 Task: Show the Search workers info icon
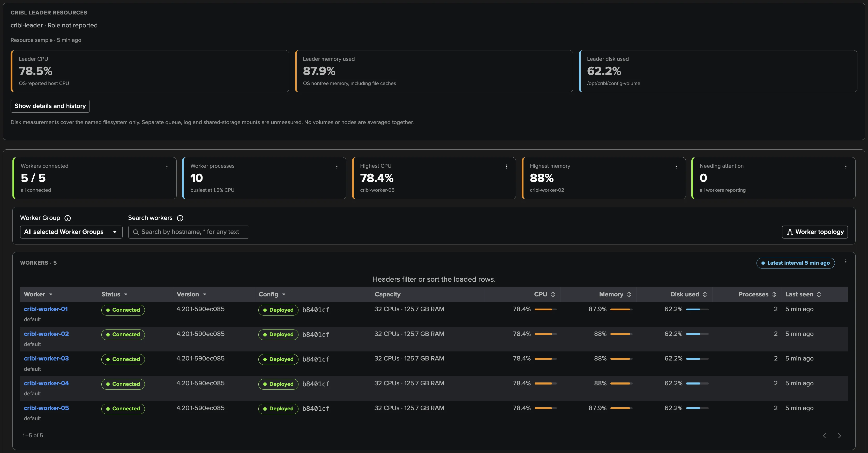[x=180, y=218]
